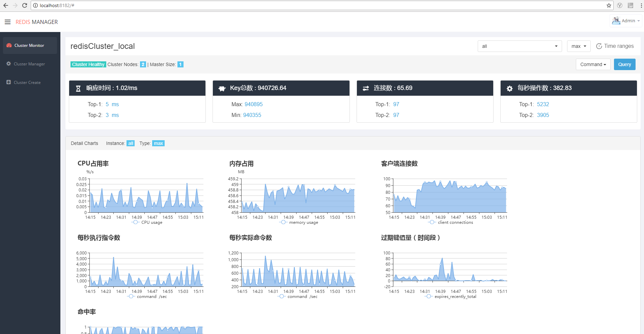Click the response time hourglass icon
The height and width of the screenshot is (334, 644).
tap(78, 88)
